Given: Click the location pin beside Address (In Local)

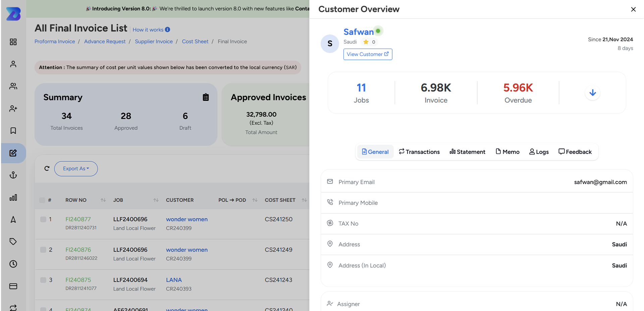Looking at the screenshot, I should point(330,265).
